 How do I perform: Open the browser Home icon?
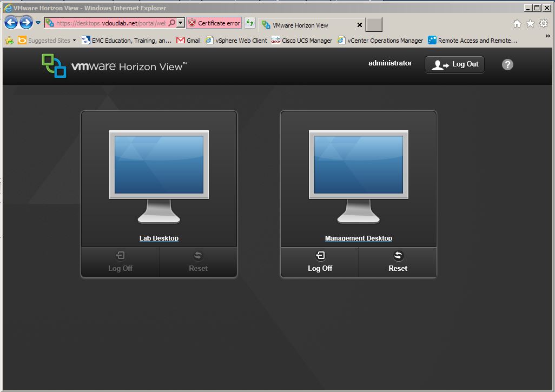[x=517, y=24]
